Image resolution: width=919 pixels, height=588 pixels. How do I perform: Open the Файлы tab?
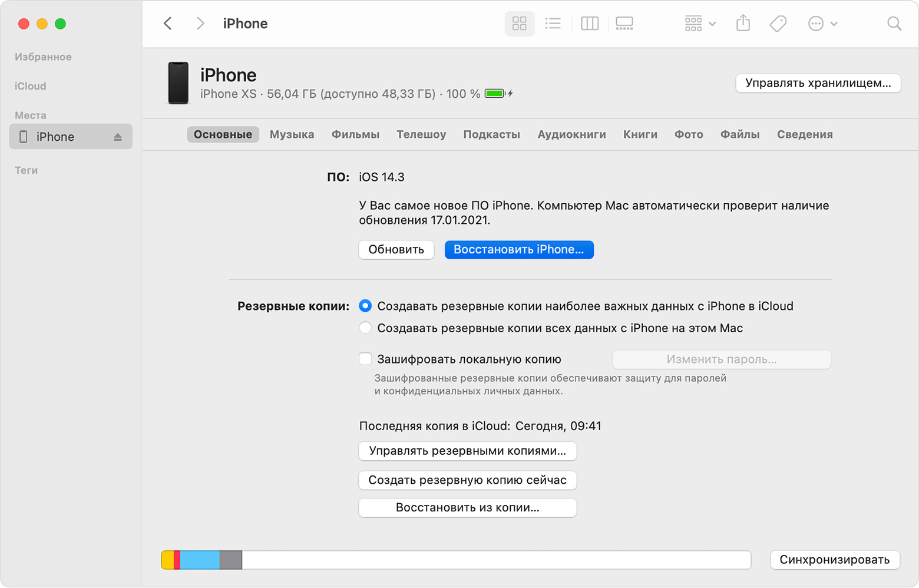click(x=740, y=134)
